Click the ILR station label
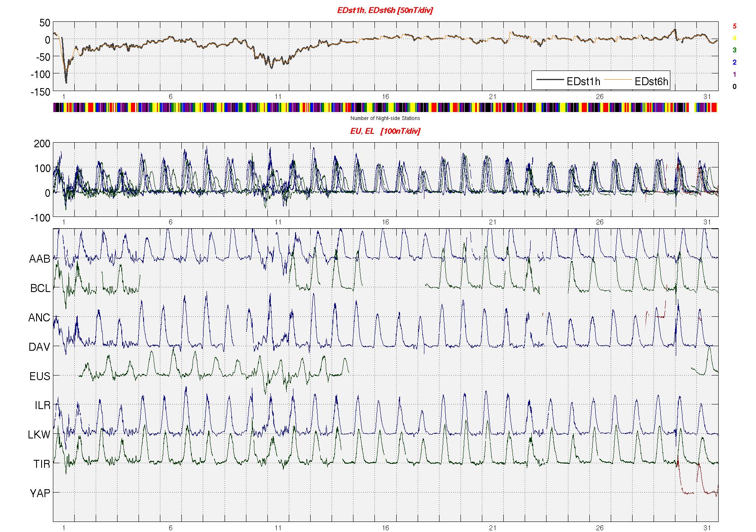The height and width of the screenshot is (532, 756). (42, 406)
